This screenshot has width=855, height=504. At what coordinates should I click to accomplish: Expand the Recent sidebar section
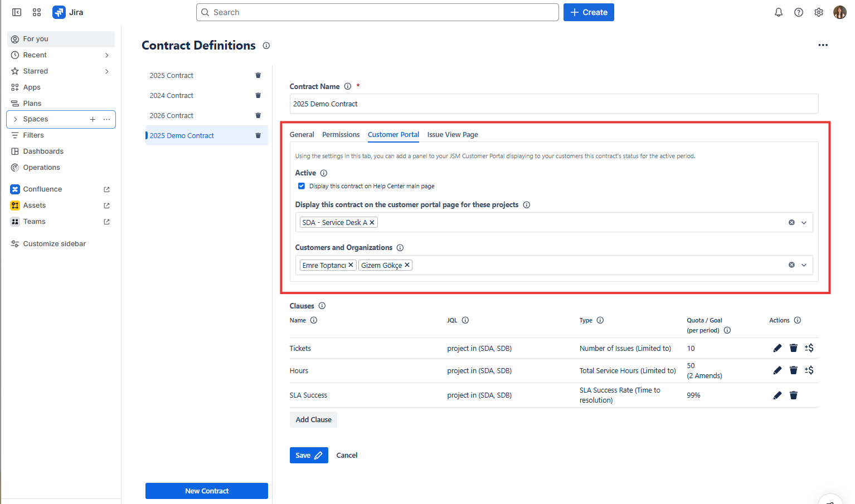coord(106,55)
